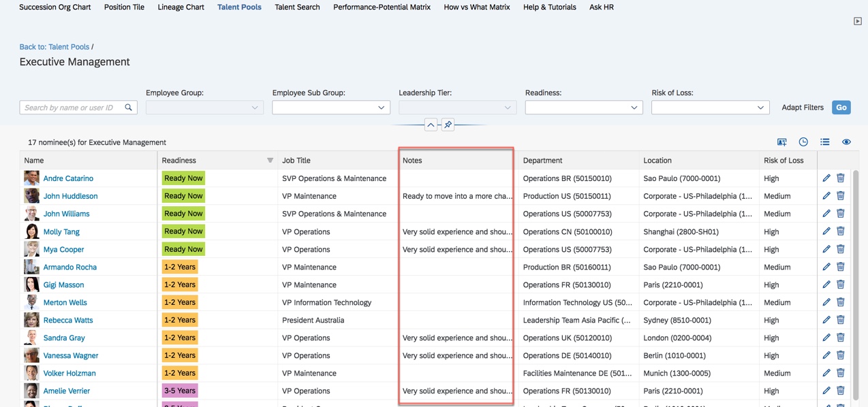Screen dimensions: 868x407
Task: Open the Employee Group dropdown
Action: (x=204, y=107)
